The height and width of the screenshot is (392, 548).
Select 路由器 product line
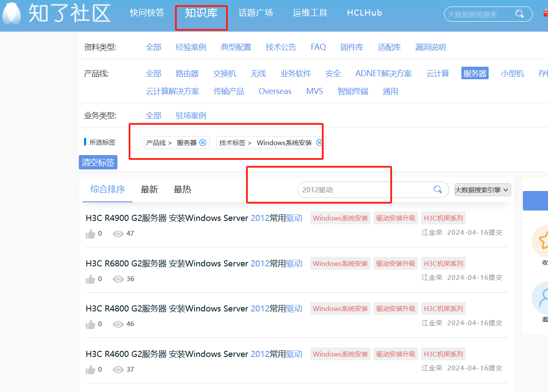pos(187,74)
